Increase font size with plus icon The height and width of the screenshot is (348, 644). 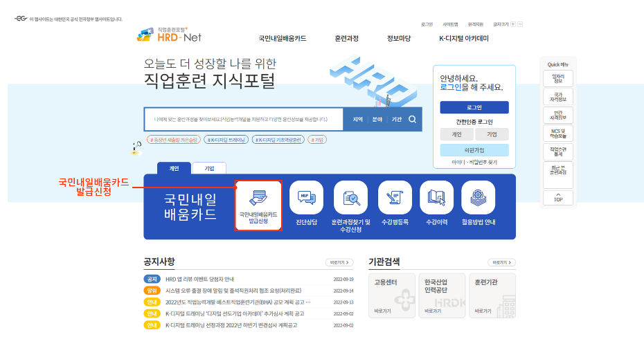click(x=513, y=24)
